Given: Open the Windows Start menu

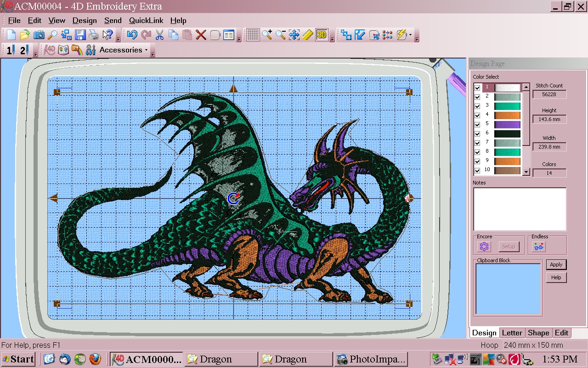Looking at the screenshot, I should (18, 359).
